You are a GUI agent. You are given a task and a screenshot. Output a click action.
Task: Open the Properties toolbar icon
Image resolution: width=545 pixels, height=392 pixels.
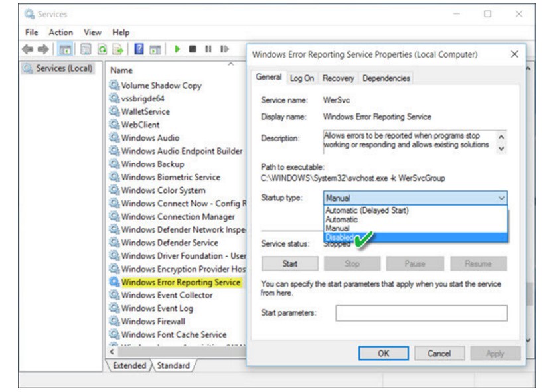click(86, 49)
